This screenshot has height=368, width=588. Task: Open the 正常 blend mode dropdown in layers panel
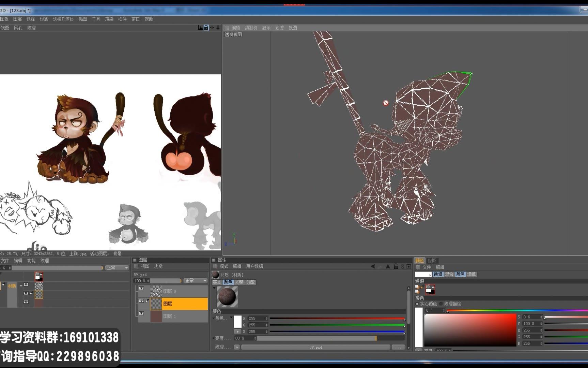click(196, 281)
